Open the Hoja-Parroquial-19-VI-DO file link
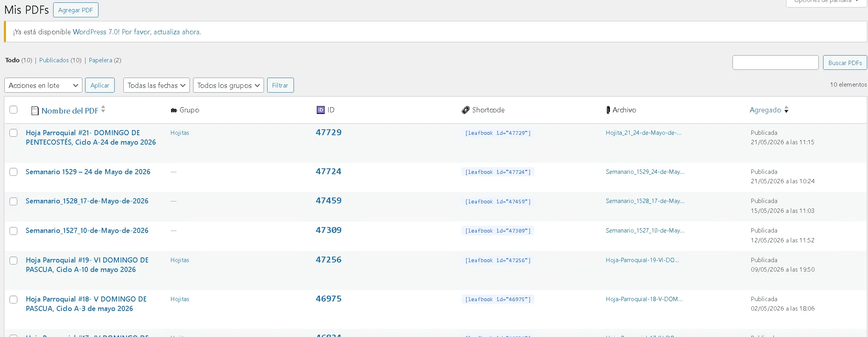 coord(642,260)
